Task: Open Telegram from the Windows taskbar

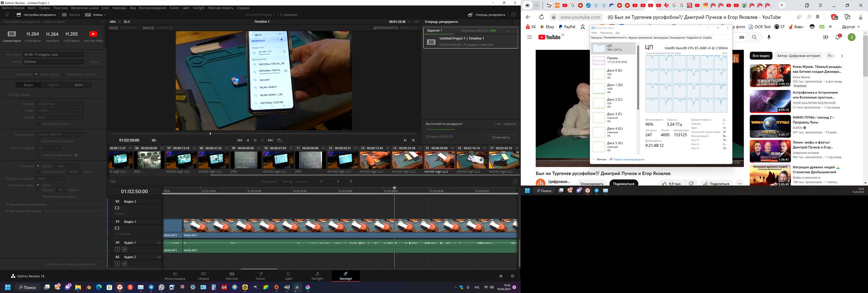Action: pyautogui.click(x=151, y=287)
